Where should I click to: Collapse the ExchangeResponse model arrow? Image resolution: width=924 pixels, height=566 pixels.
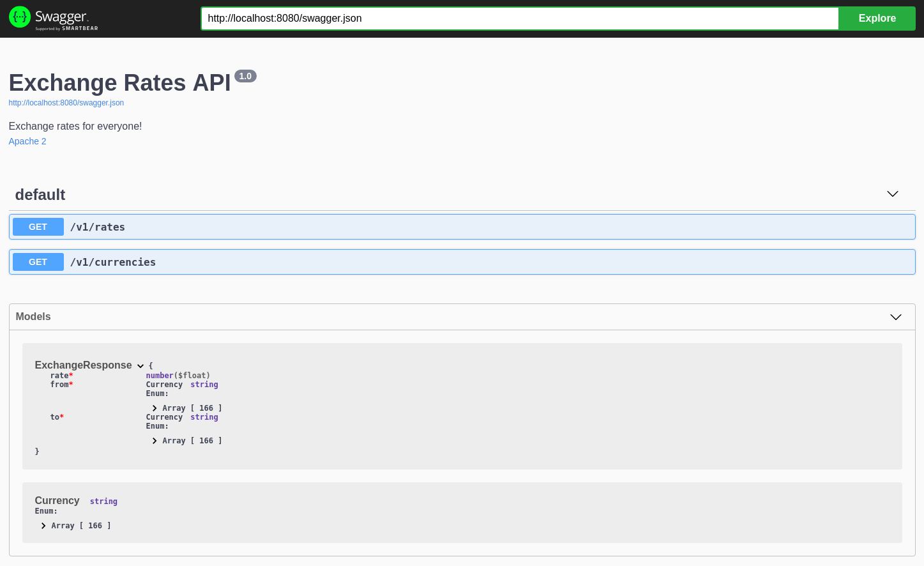pyautogui.click(x=140, y=366)
